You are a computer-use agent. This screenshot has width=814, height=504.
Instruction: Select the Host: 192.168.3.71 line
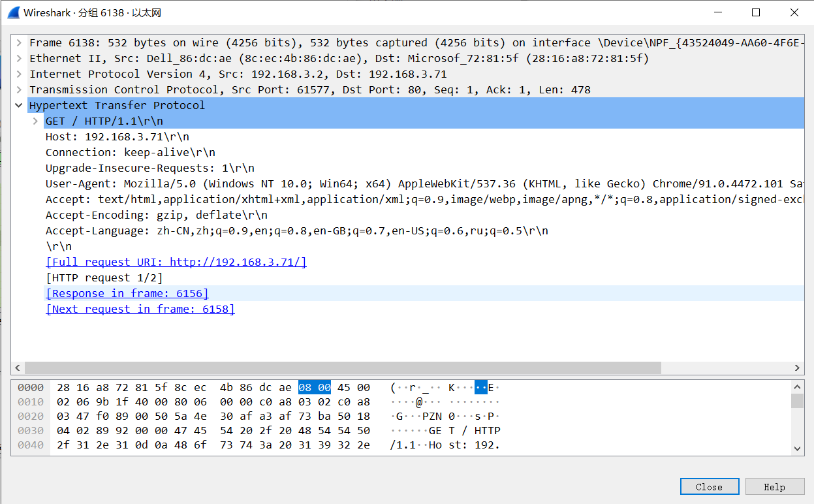click(x=117, y=136)
